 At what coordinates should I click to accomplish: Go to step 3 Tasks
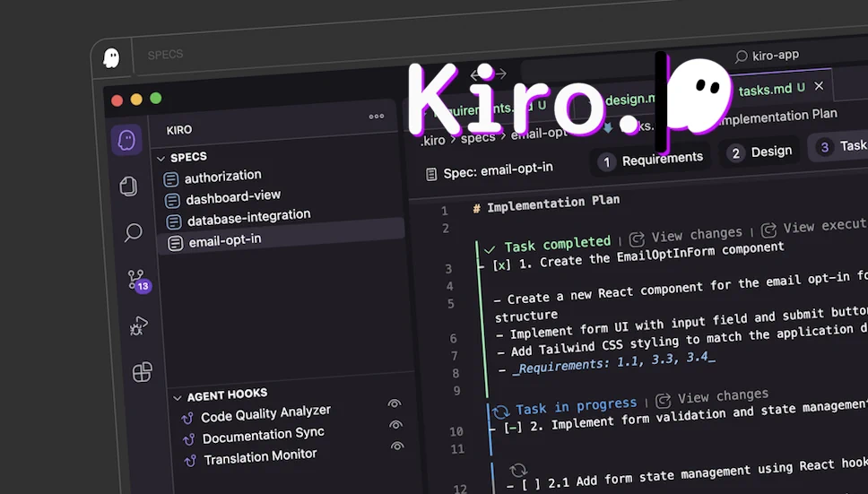pyautogui.click(x=838, y=146)
